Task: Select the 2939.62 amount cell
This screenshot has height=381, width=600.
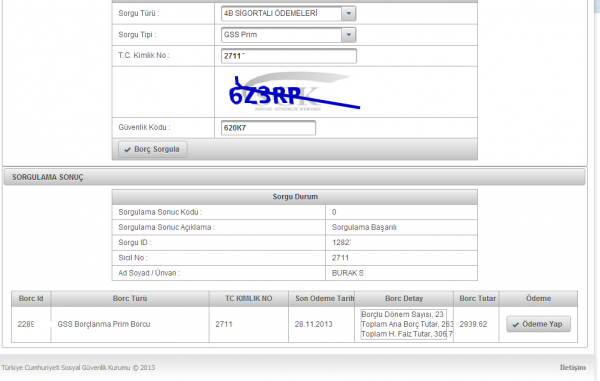Action: pos(476,324)
